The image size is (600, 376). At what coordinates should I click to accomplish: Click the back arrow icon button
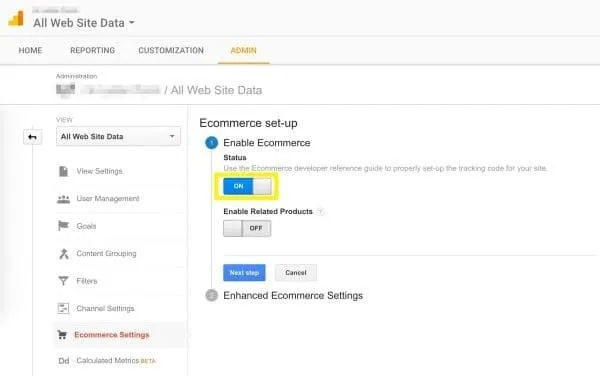(33, 137)
